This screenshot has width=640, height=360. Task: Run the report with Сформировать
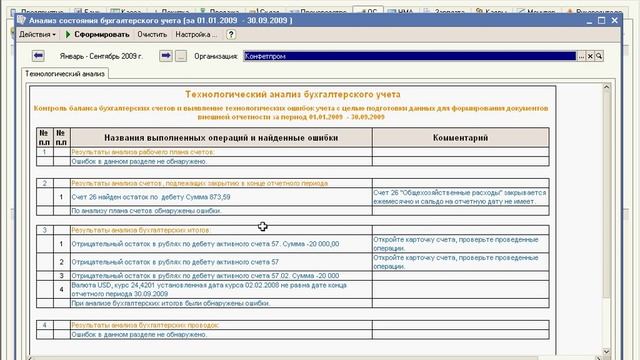(98, 35)
